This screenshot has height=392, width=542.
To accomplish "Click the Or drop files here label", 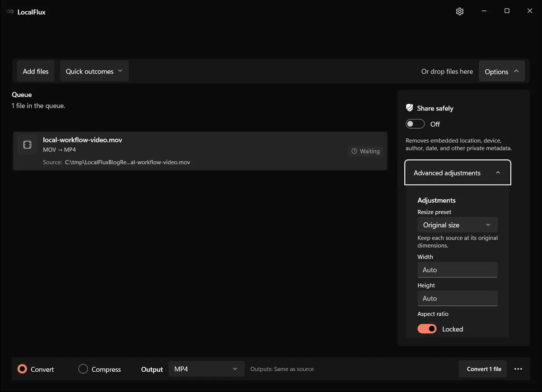I will coord(447,71).
